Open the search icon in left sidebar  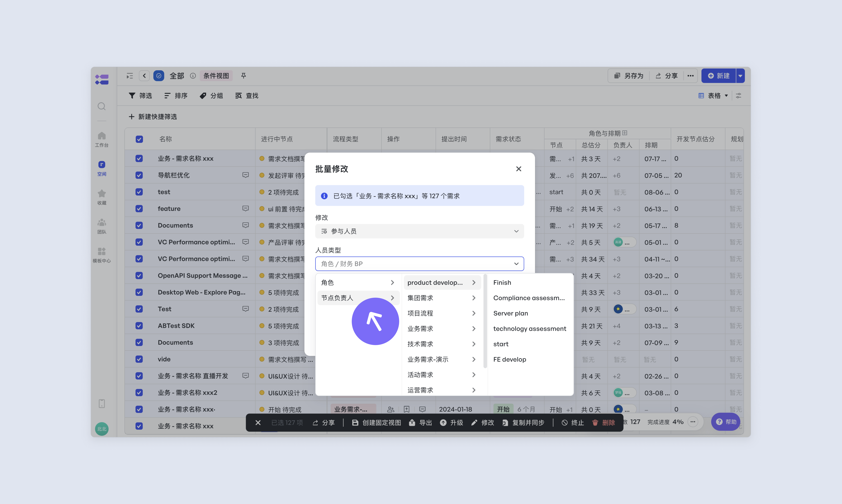(x=102, y=106)
